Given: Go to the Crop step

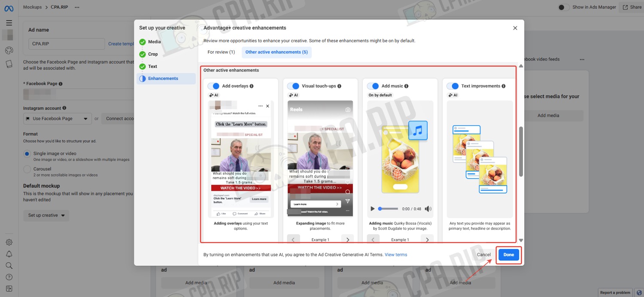Looking at the screenshot, I should [153, 54].
